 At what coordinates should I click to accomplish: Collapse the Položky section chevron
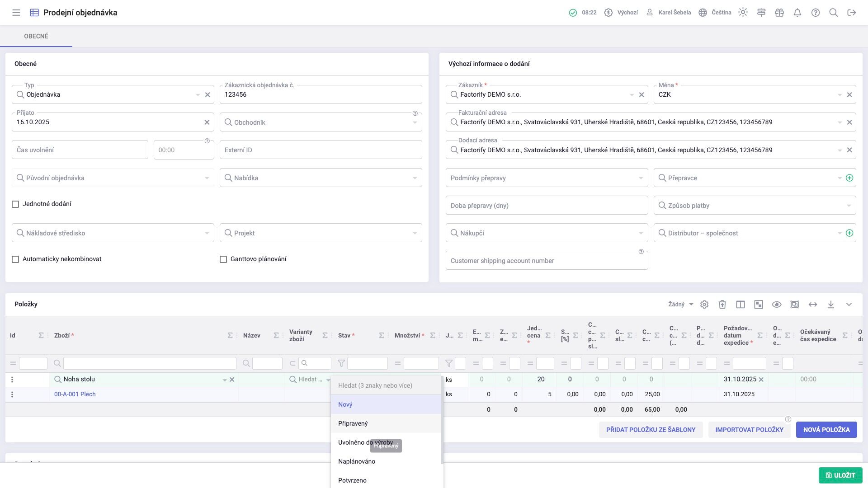[x=849, y=305]
